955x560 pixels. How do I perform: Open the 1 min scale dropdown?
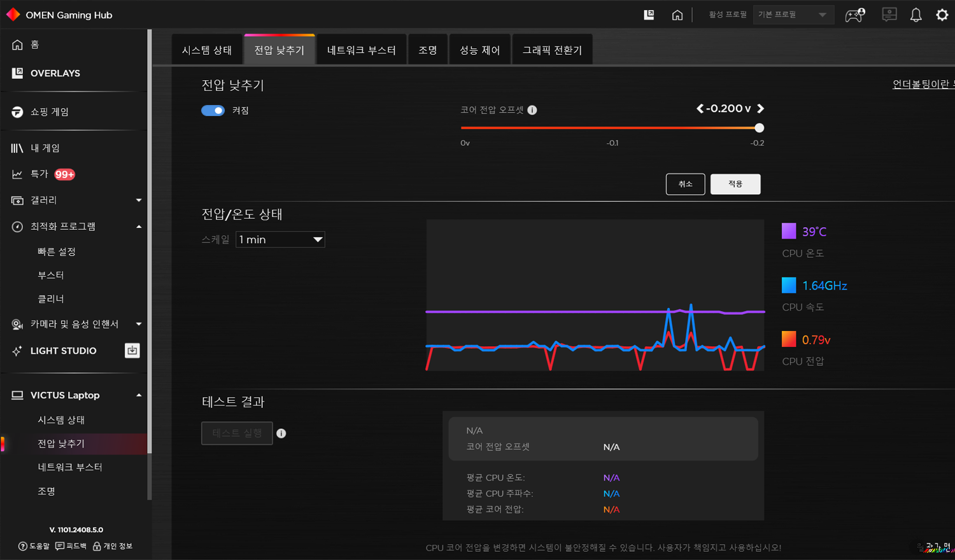pos(280,239)
